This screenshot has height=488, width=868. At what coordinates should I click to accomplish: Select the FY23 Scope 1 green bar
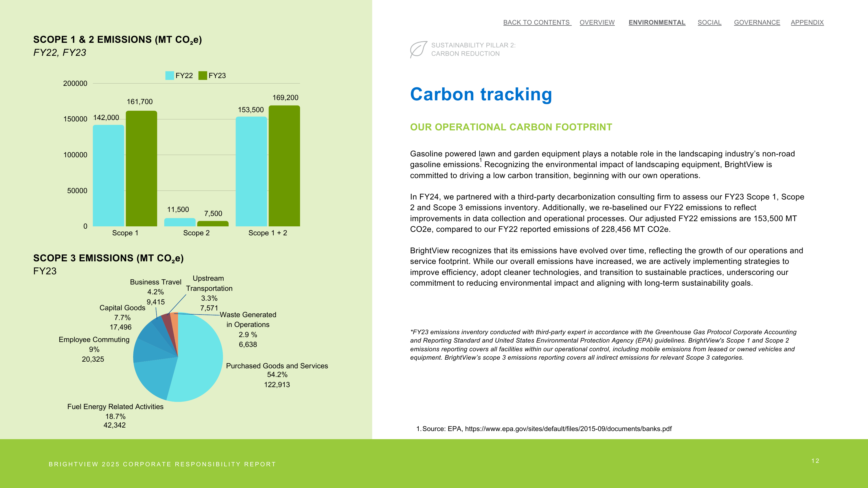point(141,168)
